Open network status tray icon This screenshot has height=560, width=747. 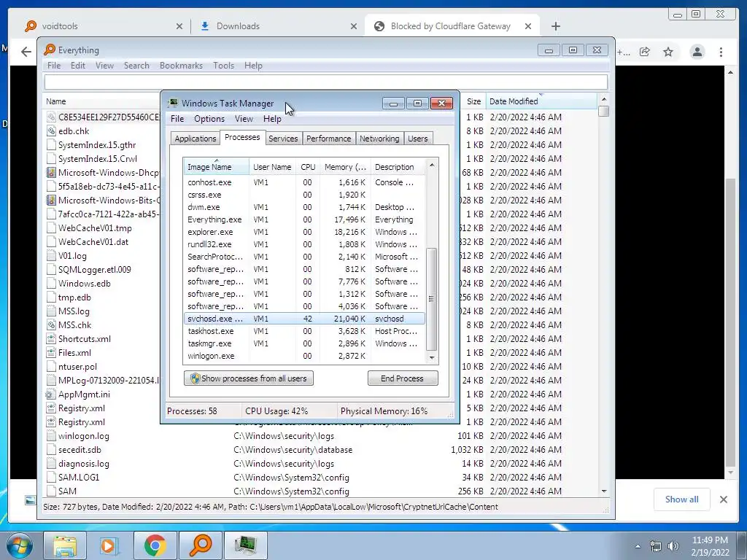656,546
